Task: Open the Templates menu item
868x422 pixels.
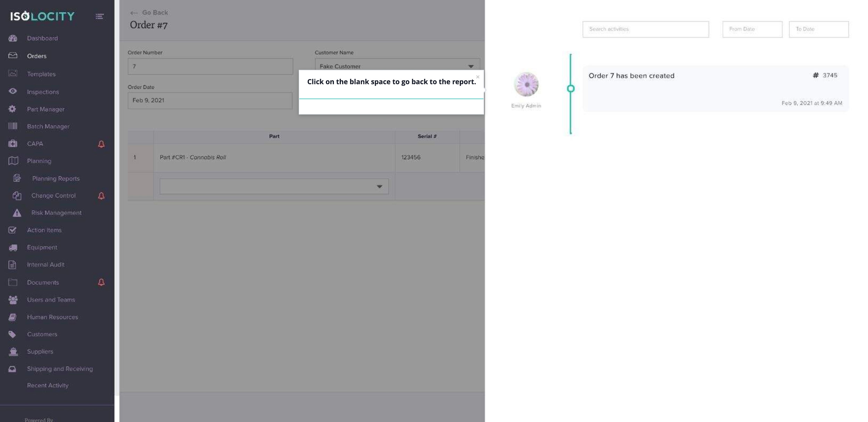Action: [x=41, y=74]
